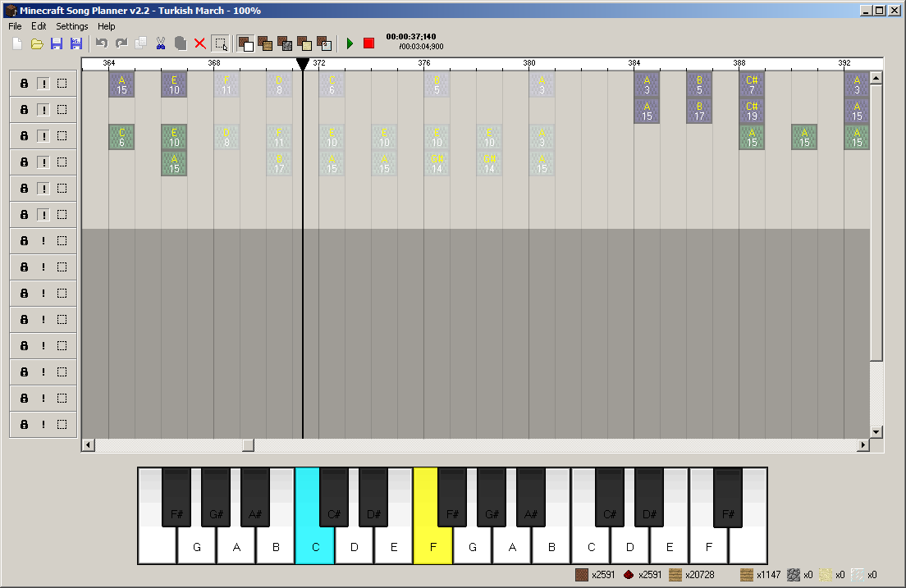The height and width of the screenshot is (588, 906).
Task: Select the wood plank instrument
Action: click(x=265, y=43)
